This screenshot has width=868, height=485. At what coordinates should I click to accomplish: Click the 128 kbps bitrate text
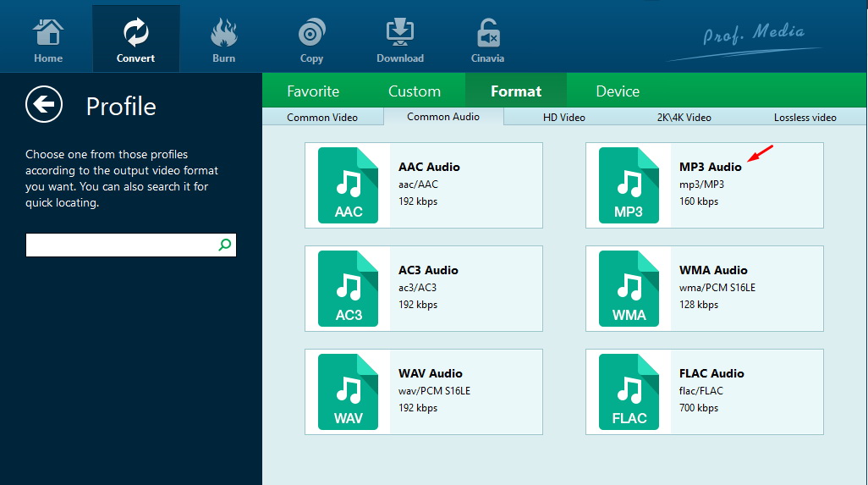pos(699,305)
